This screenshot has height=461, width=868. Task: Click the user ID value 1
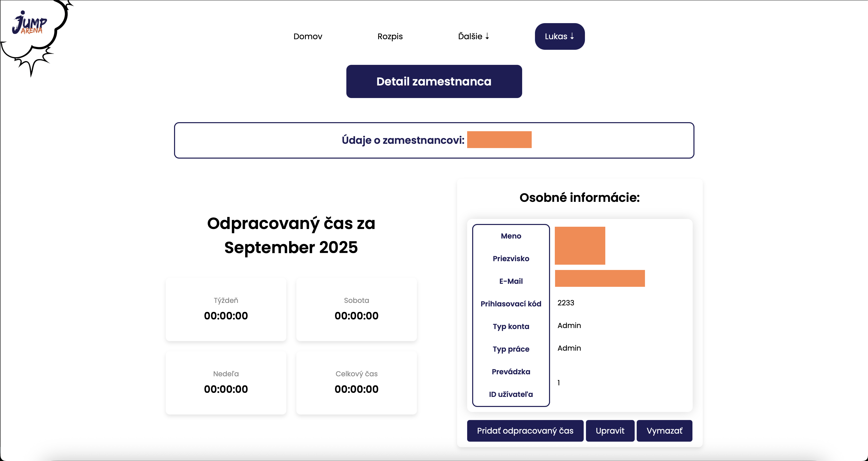559,383
